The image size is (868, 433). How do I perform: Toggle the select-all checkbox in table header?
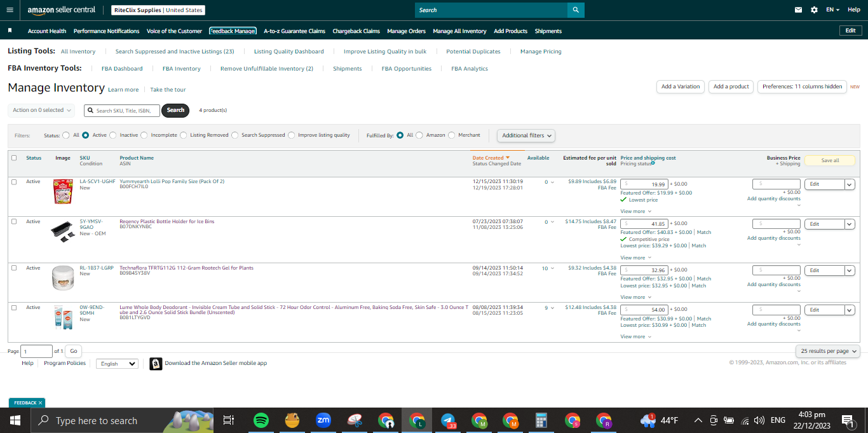click(14, 158)
